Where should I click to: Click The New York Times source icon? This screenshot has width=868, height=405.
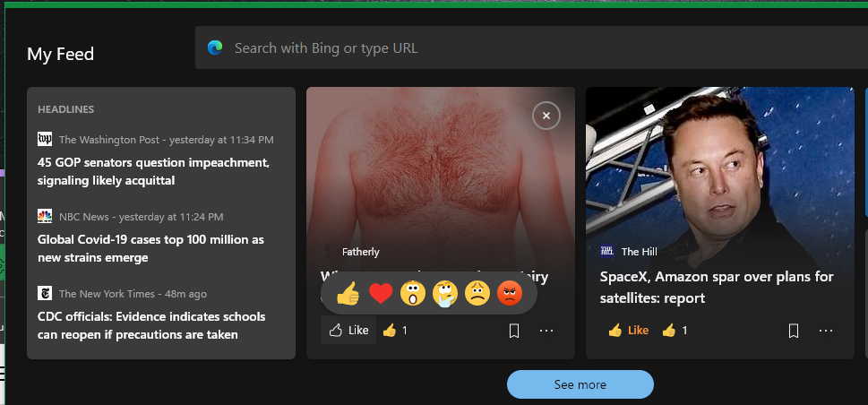(45, 293)
